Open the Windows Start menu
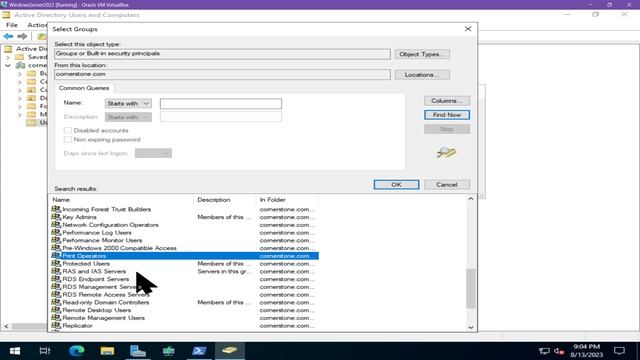The width and height of the screenshot is (640, 360). pos(15,351)
